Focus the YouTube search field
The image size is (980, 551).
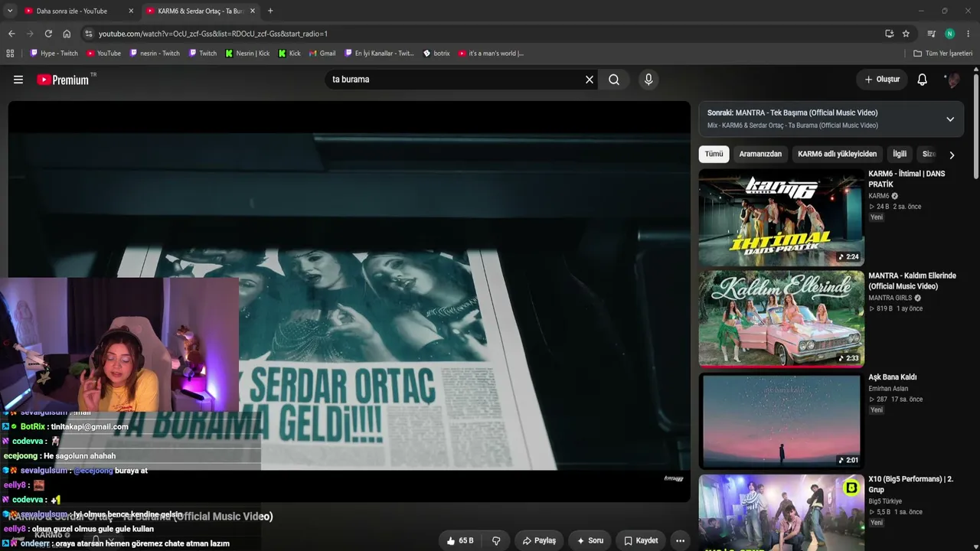[455, 80]
